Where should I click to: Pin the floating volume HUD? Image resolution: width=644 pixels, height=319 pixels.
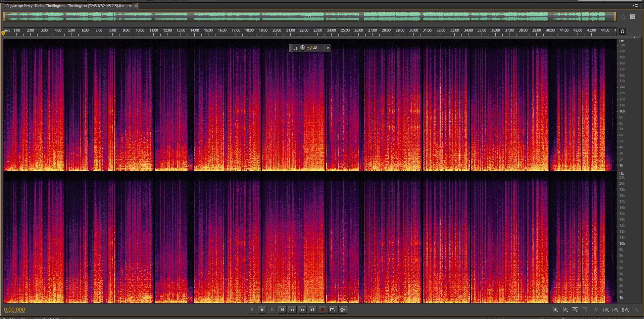click(328, 48)
